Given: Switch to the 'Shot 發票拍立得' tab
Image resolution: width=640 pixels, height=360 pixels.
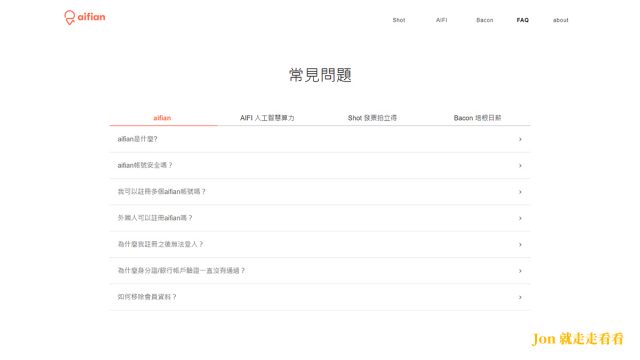Looking at the screenshot, I should 372,118.
